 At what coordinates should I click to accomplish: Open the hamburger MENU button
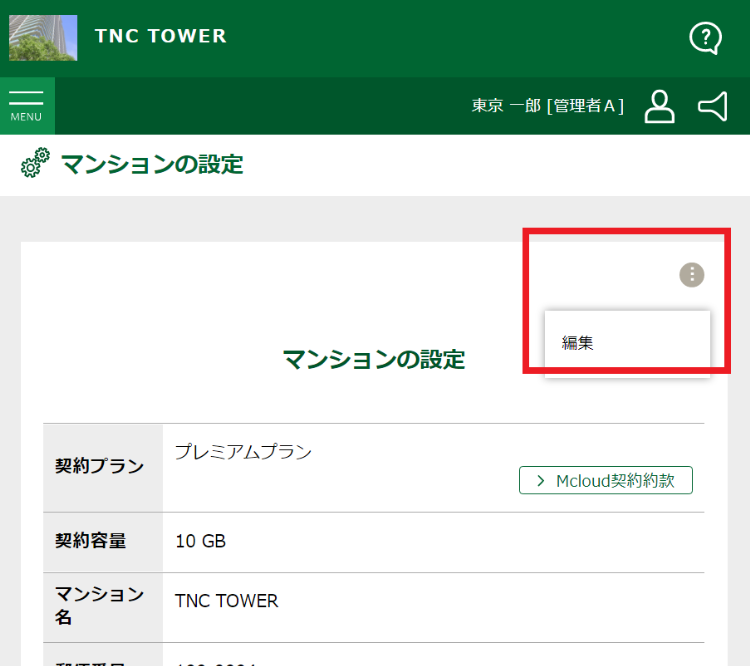coord(26,105)
